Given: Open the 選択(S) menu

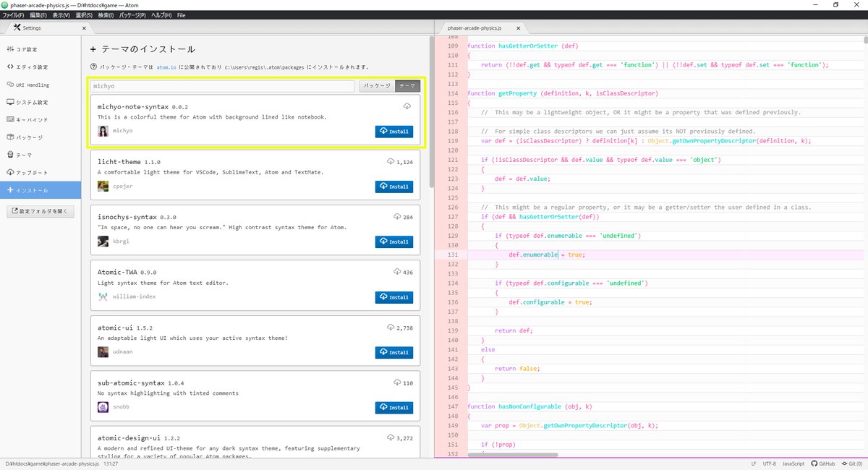Looking at the screenshot, I should (84, 14).
